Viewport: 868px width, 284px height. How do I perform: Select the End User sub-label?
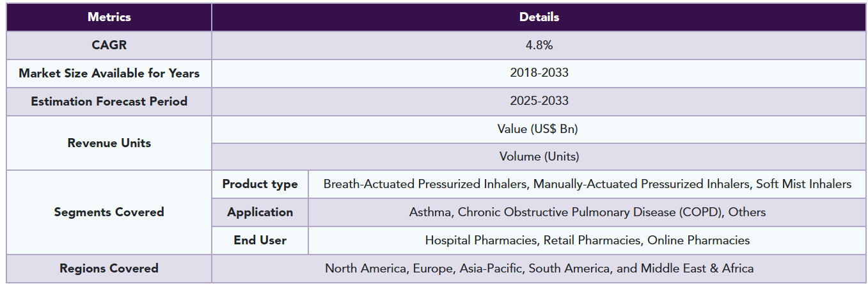(x=260, y=241)
